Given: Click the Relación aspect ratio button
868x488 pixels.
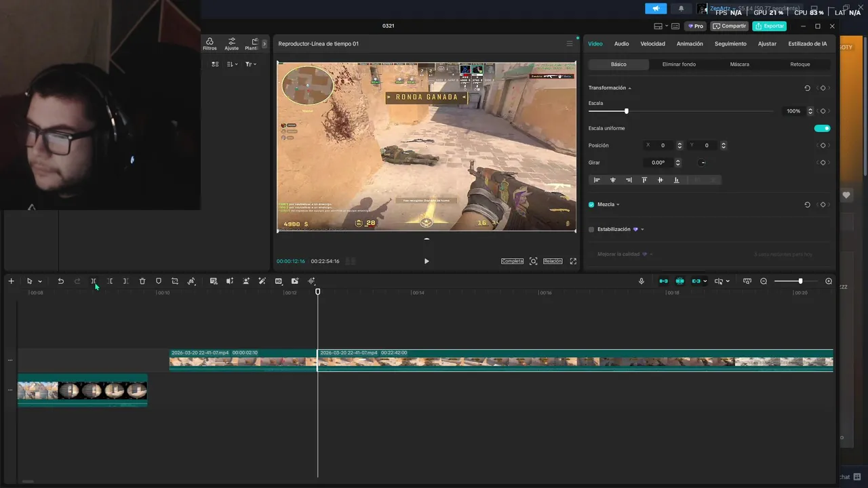Looking at the screenshot, I should [553, 261].
